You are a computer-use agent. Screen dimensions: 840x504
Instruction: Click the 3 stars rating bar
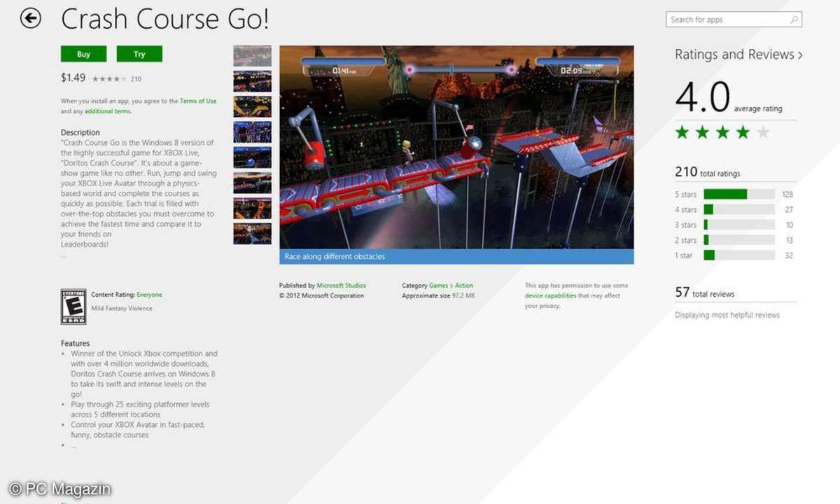pyautogui.click(x=739, y=225)
